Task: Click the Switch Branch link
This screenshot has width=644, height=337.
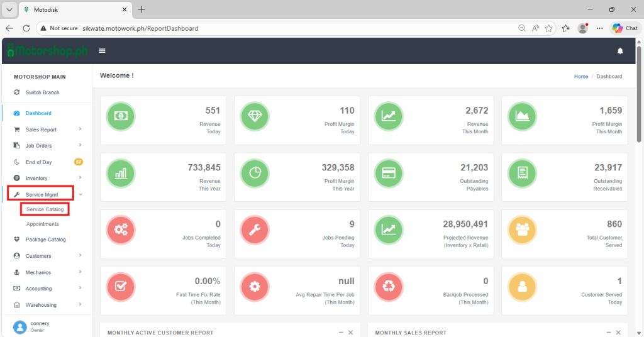Action: (x=42, y=92)
